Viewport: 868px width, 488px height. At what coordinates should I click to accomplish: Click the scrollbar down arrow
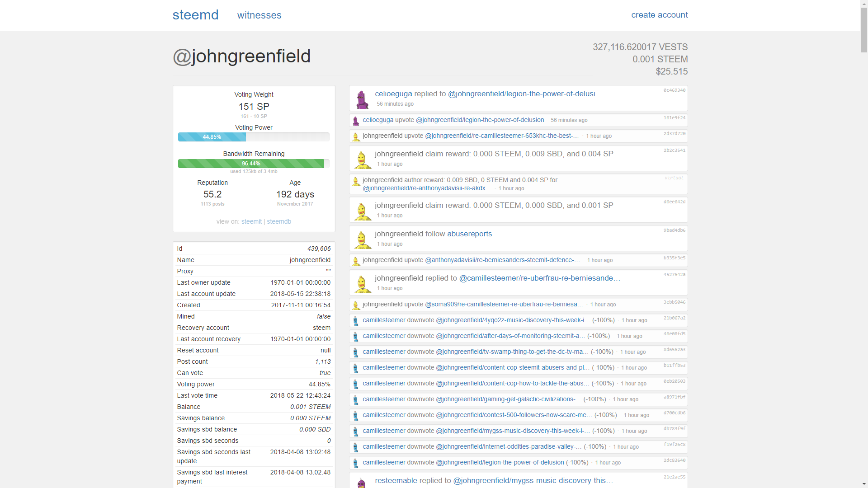(864, 484)
